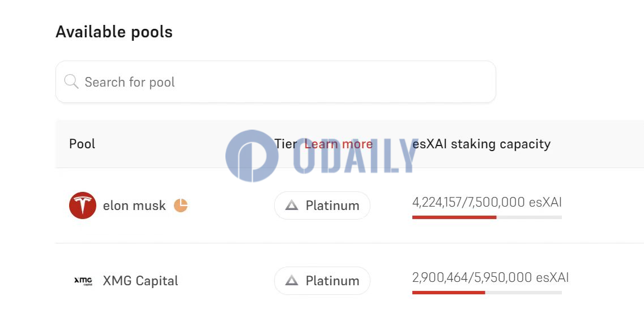Click the triangle icon in XMG Capital's Platinum badge
This screenshot has width=644, height=313.
pos(292,281)
